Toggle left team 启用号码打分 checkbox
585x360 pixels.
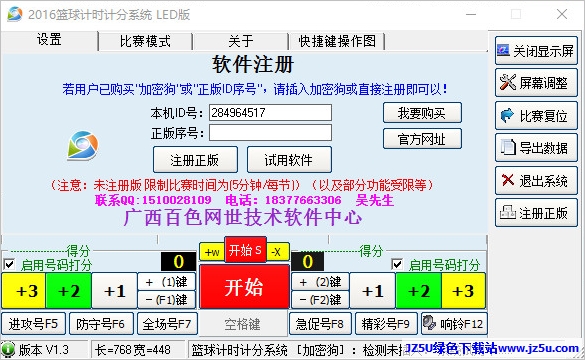[x=9, y=264]
